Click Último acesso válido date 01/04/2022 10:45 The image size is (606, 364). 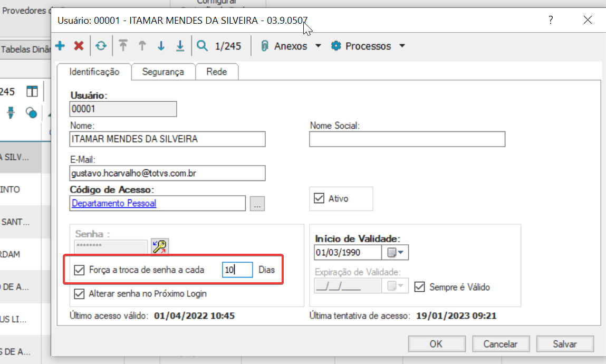pyautogui.click(x=194, y=315)
